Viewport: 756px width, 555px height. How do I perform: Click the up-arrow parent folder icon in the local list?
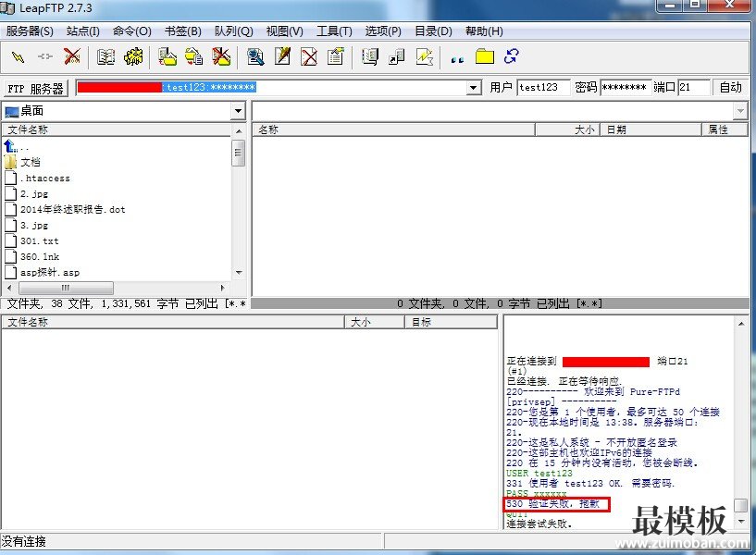click(10, 146)
